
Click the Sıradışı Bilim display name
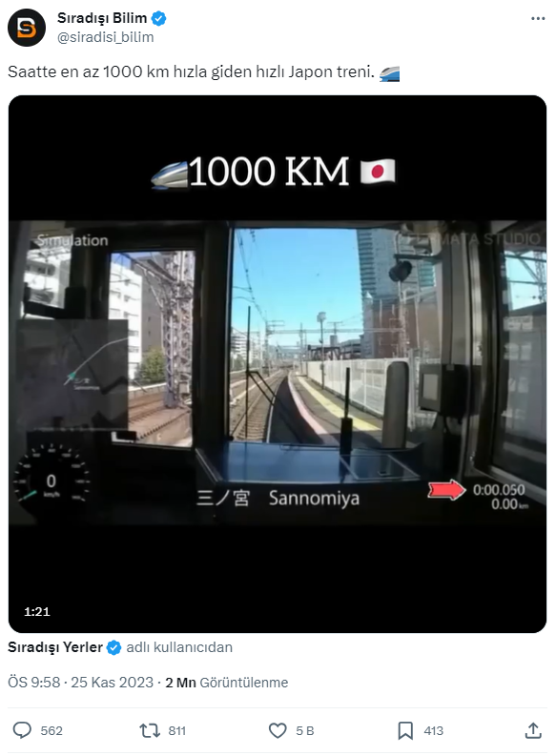tap(102, 18)
